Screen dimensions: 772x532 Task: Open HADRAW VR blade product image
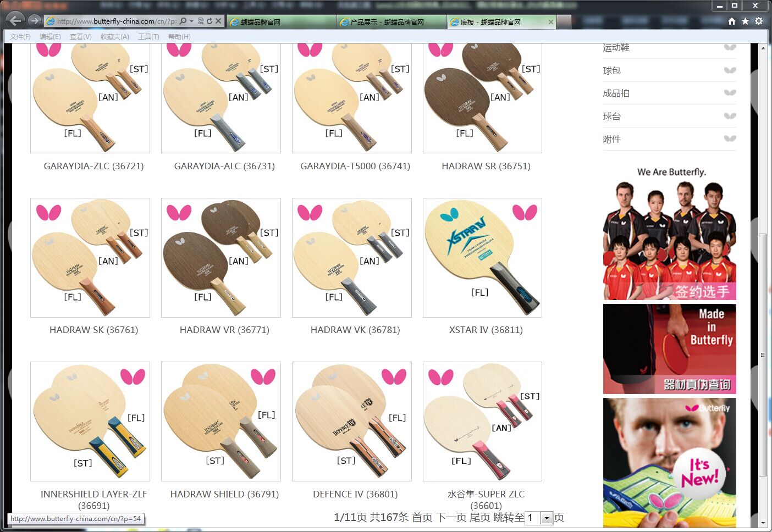pyautogui.click(x=221, y=258)
